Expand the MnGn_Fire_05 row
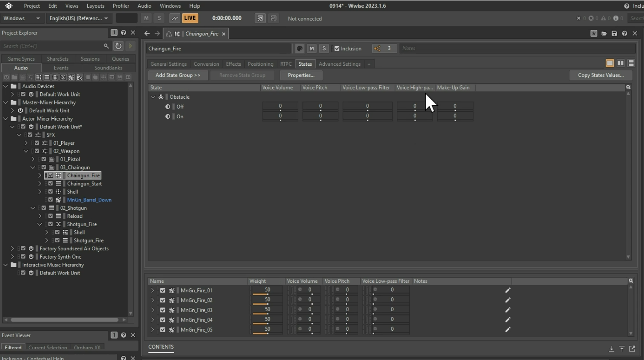 pyautogui.click(x=153, y=330)
